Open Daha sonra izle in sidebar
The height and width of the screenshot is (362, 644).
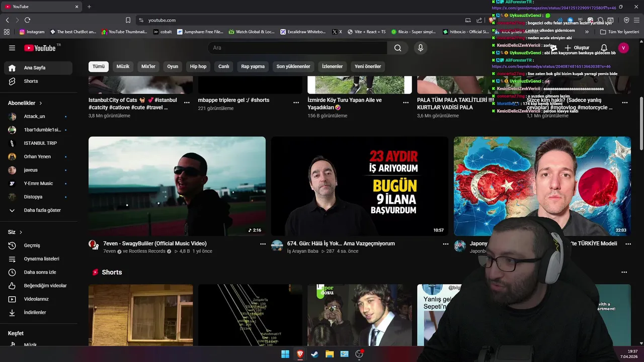38,272
